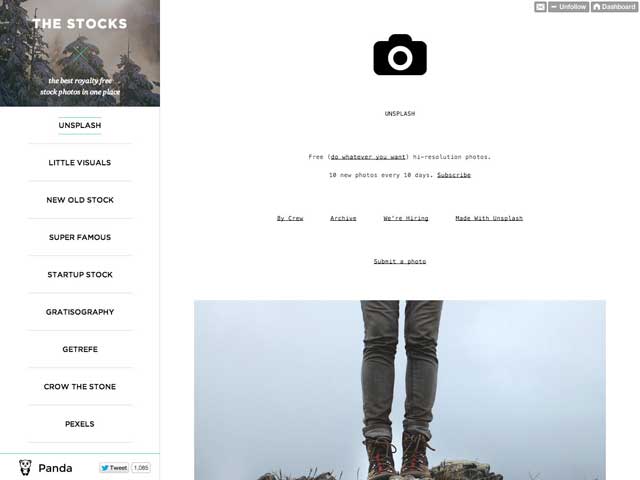Screen dimensions: 640x480
Task: Open Super Famous source
Action: [x=80, y=237]
